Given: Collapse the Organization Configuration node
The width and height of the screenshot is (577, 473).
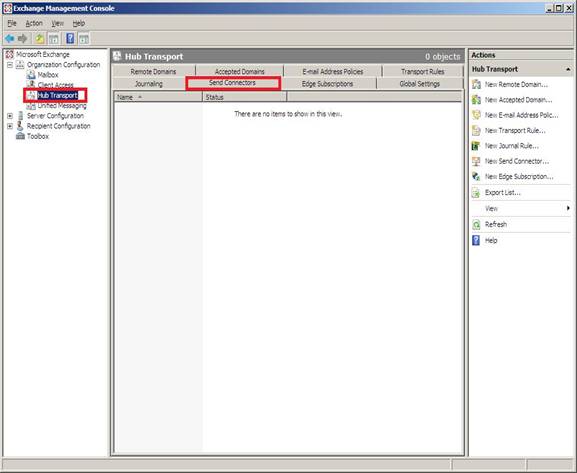Looking at the screenshot, I should click(x=10, y=65).
